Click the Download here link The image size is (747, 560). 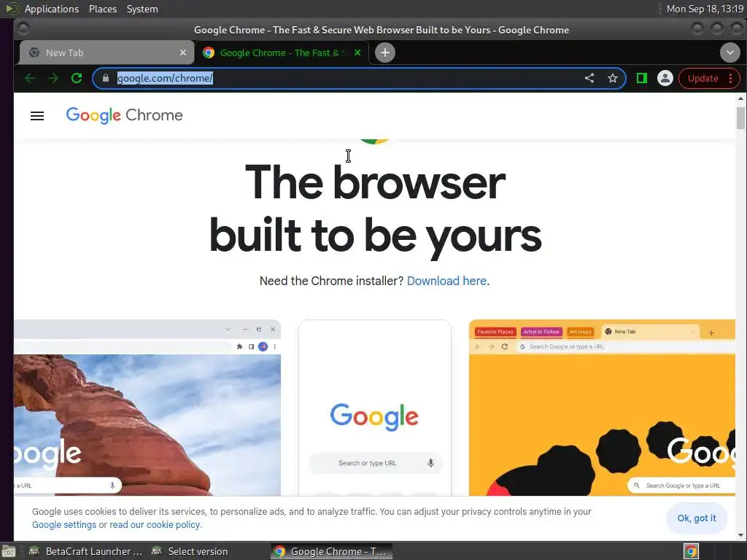pos(446,281)
